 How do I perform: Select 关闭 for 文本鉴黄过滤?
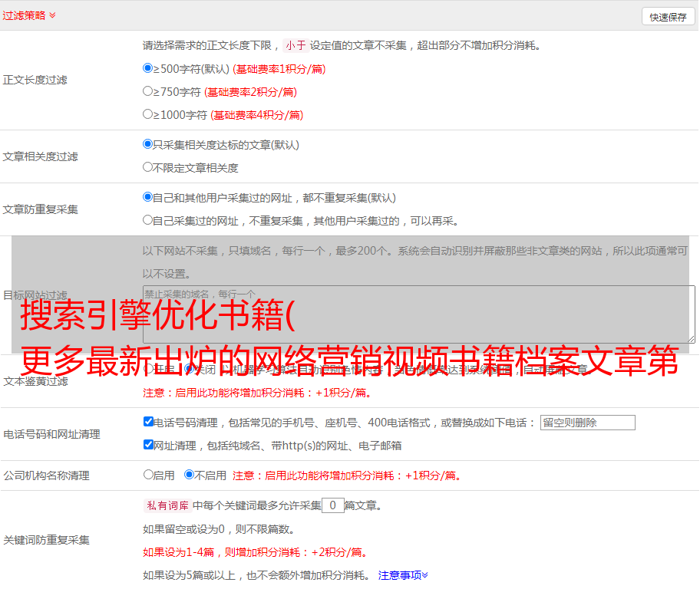click(190, 369)
